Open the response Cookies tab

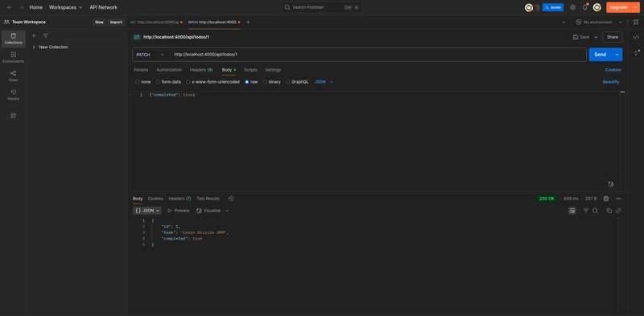(155, 199)
